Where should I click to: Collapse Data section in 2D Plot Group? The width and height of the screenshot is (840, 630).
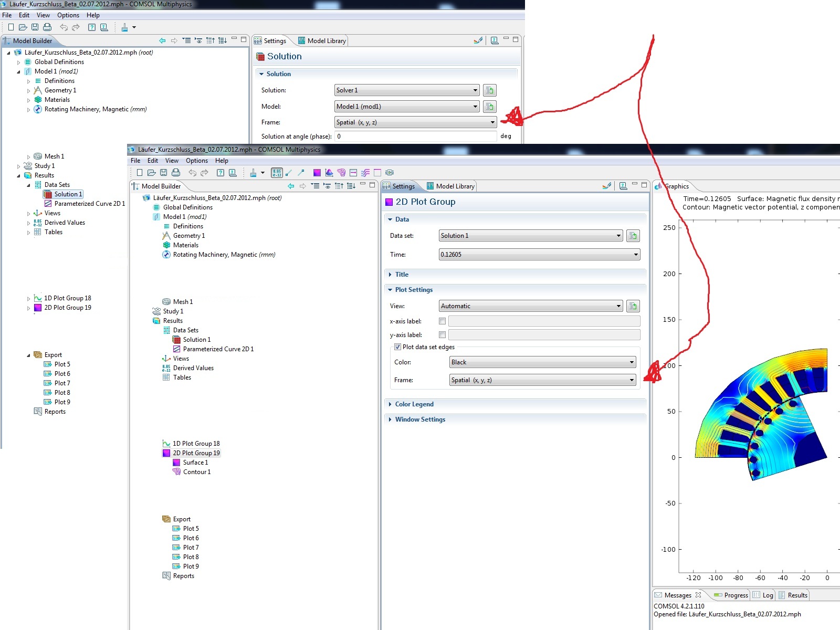pyautogui.click(x=402, y=219)
